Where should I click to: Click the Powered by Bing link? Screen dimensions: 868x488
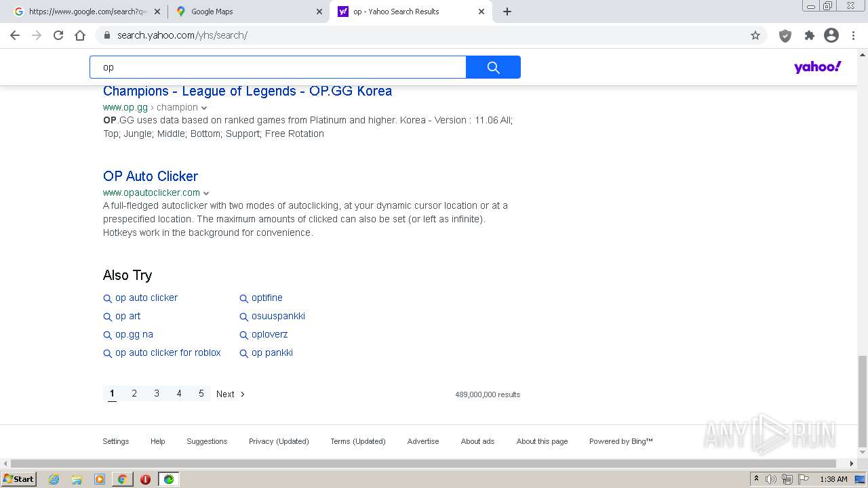tap(621, 441)
